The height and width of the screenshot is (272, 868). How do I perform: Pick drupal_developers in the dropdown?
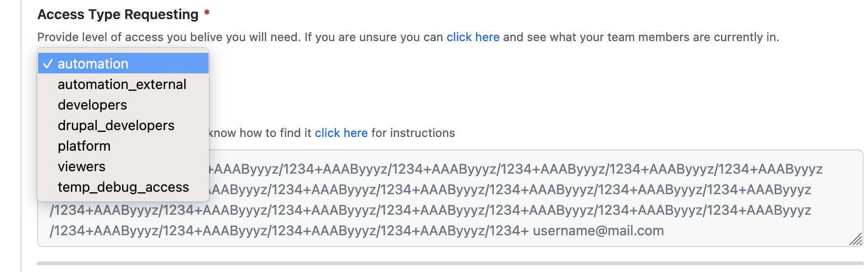[x=116, y=126]
